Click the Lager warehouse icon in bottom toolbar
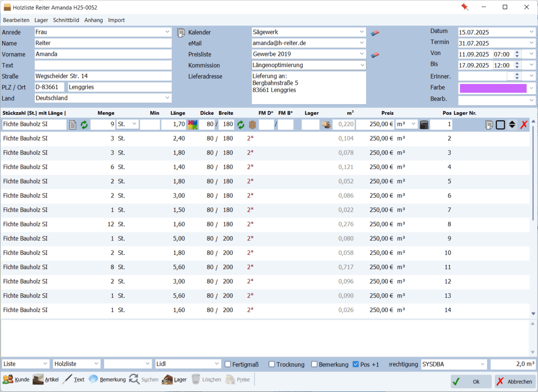 (x=167, y=379)
